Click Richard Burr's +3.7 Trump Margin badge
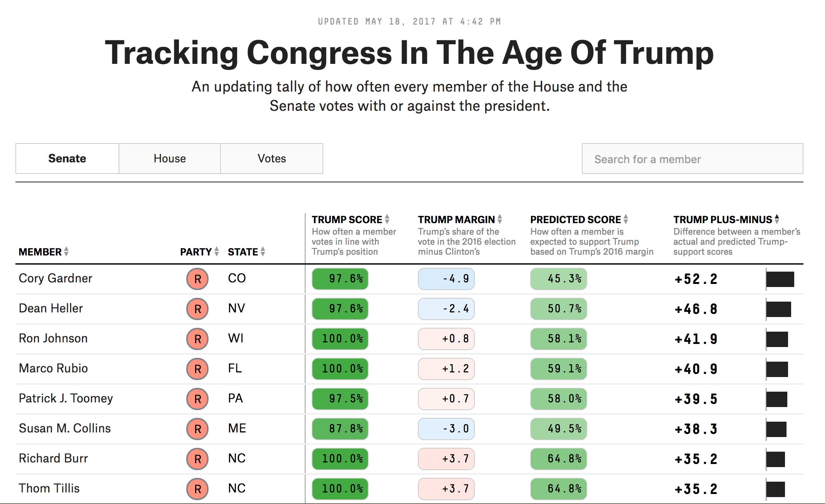 click(446, 459)
